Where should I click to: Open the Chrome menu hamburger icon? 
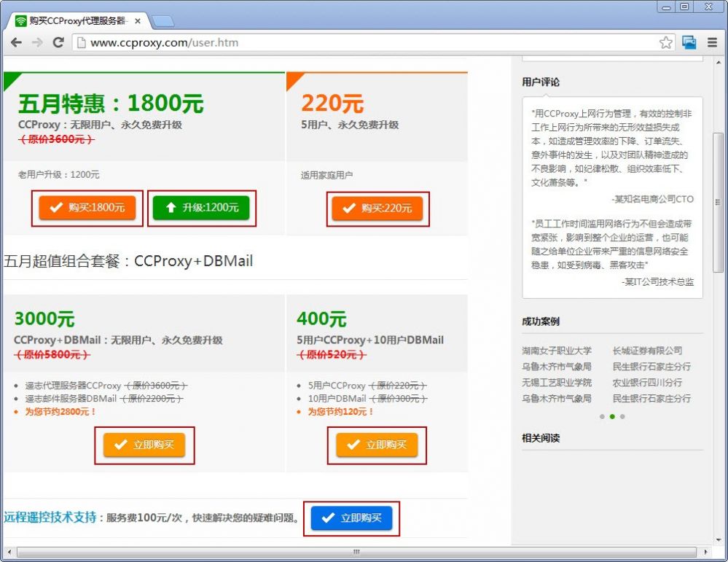click(x=712, y=43)
